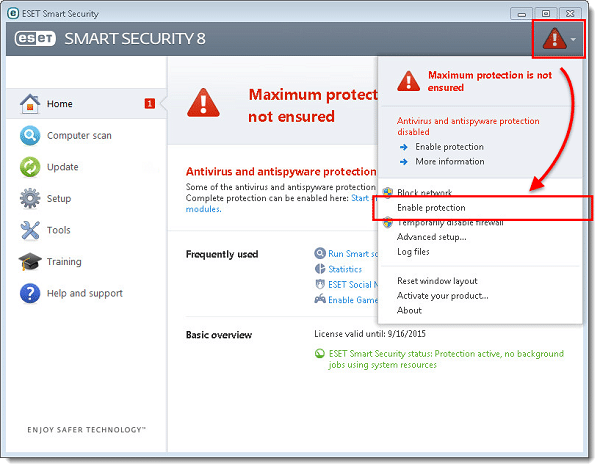Click the Tools wrench icon
This screenshot has height=469, width=600.
(30, 230)
